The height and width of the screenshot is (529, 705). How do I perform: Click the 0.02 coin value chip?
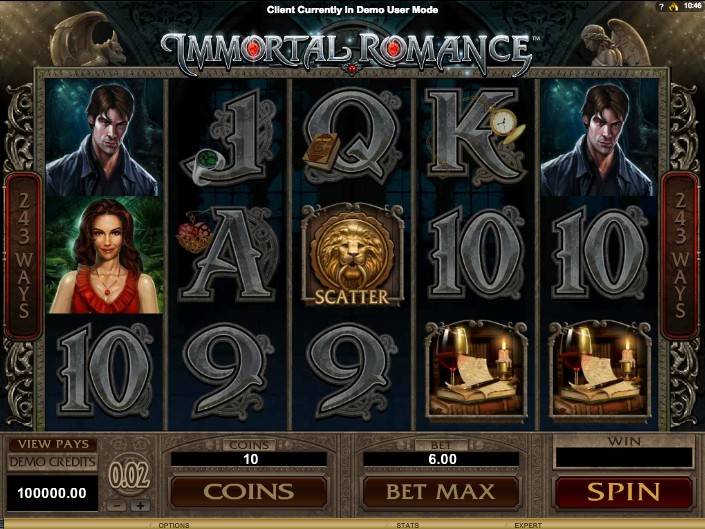click(x=129, y=476)
